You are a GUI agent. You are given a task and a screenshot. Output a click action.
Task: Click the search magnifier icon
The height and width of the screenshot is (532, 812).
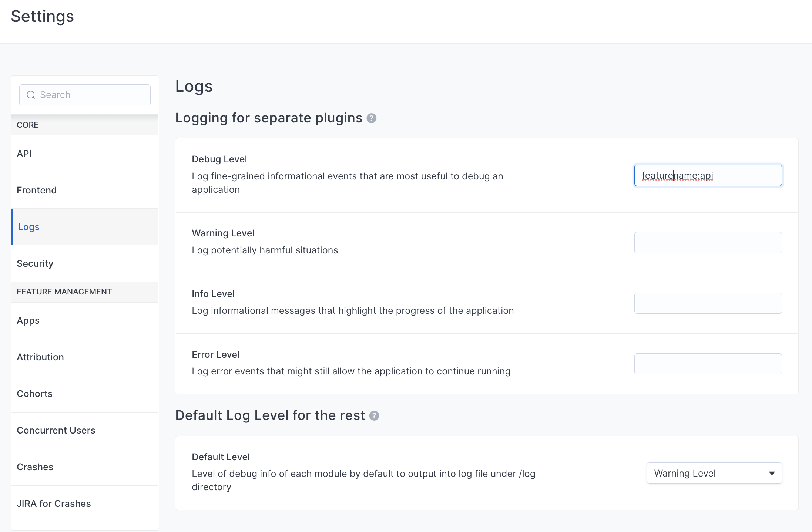pos(31,95)
